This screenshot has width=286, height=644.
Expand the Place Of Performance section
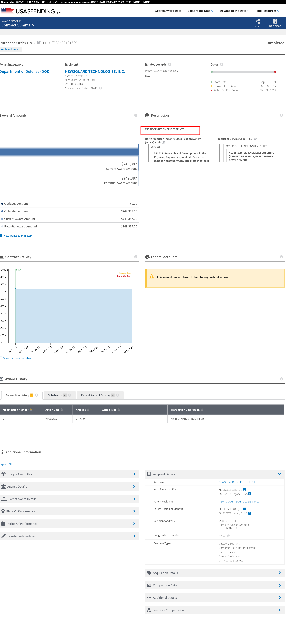point(69,511)
